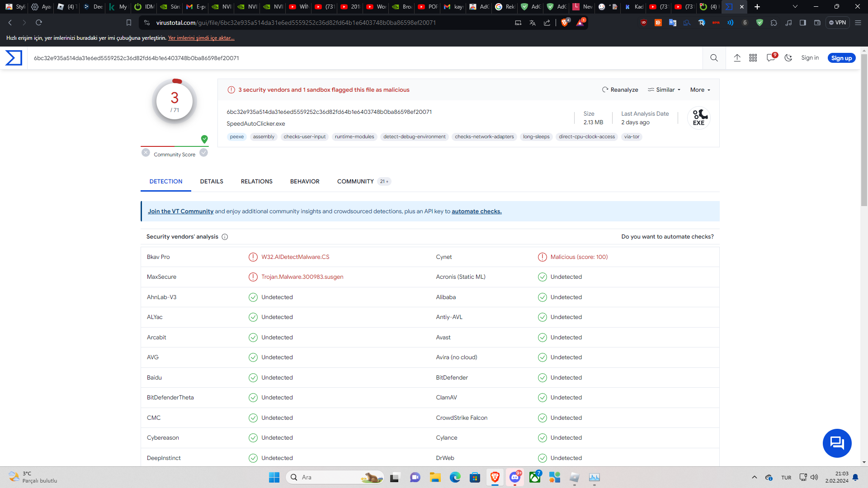Open the blue chat support bubble

click(837, 443)
